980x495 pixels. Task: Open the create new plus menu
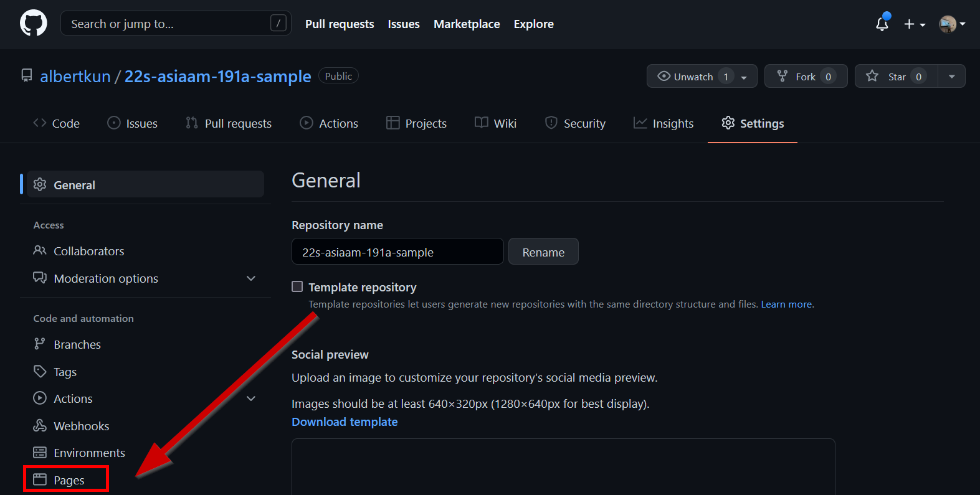point(914,24)
